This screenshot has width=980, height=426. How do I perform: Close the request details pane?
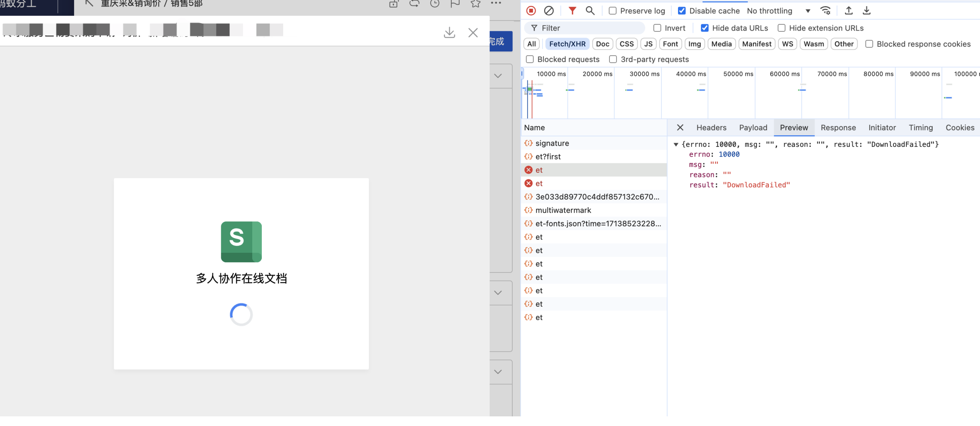coord(680,128)
